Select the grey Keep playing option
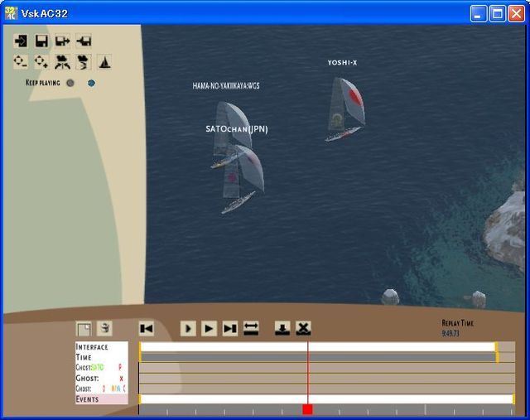 70,83
